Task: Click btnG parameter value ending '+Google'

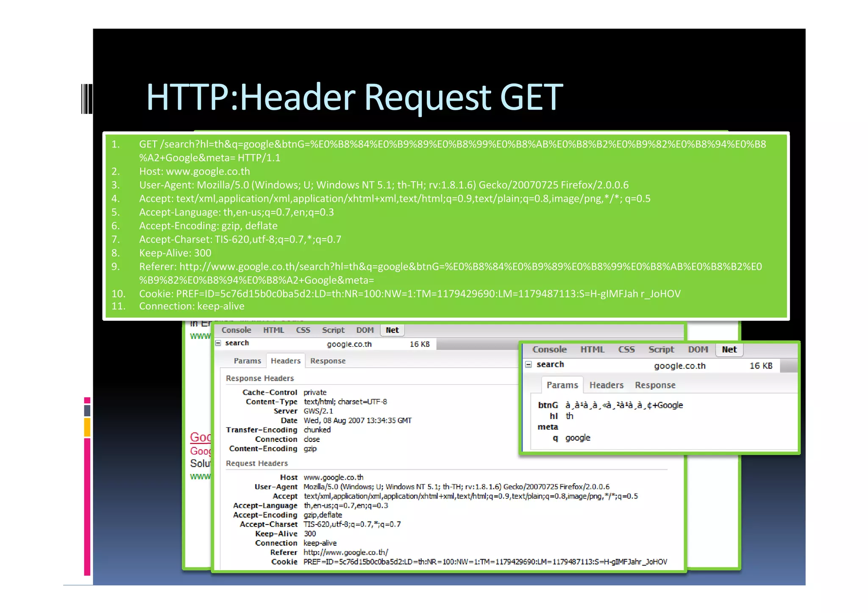Action: pyautogui.click(x=624, y=405)
